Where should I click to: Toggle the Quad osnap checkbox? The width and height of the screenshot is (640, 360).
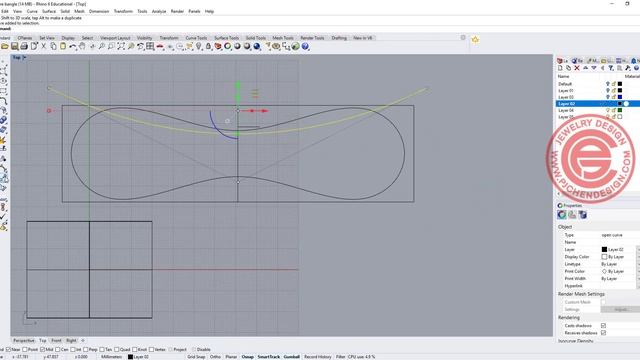[x=117, y=349]
